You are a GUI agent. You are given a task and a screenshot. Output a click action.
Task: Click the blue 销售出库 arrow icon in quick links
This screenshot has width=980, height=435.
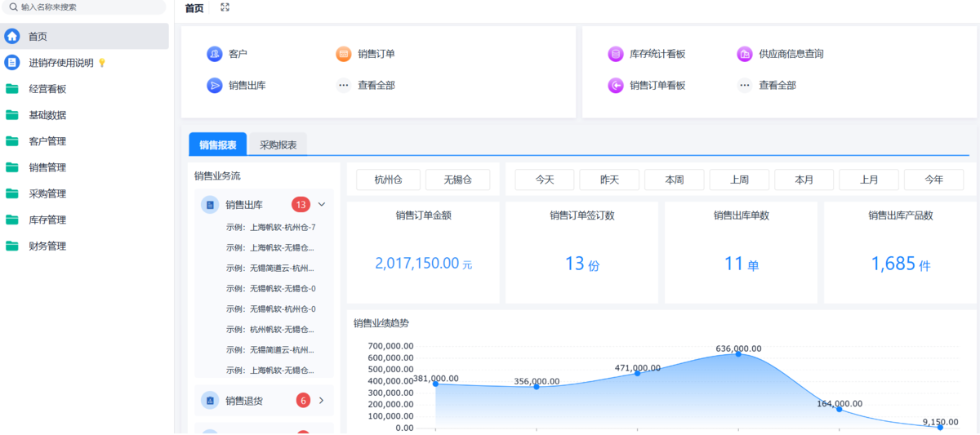[215, 85]
